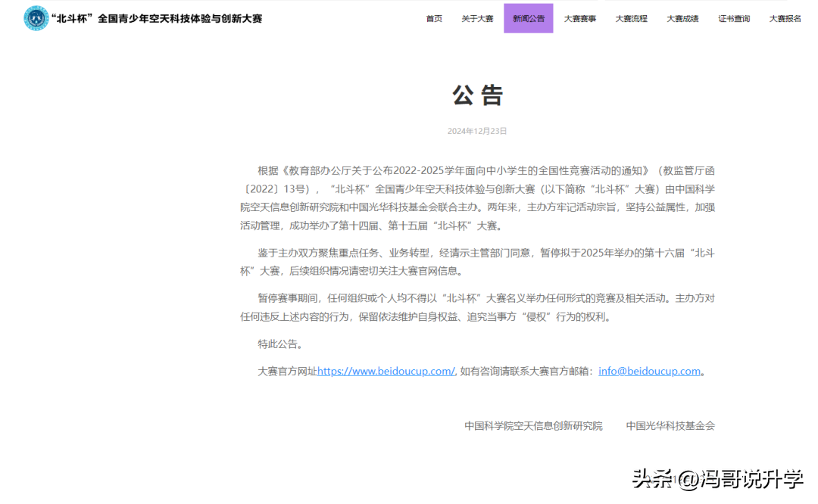Screen dimensions: 818x504
Task: Click the 公告 heading
Action: (477, 95)
